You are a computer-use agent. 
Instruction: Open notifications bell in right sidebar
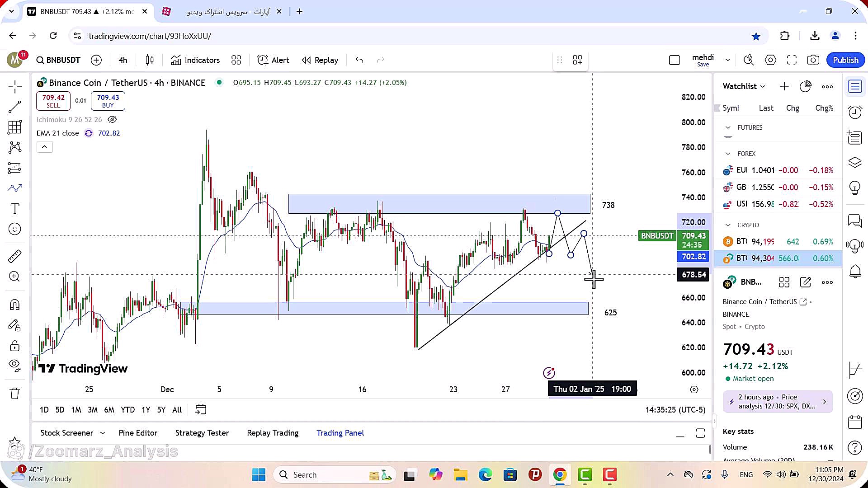pyautogui.click(x=855, y=272)
